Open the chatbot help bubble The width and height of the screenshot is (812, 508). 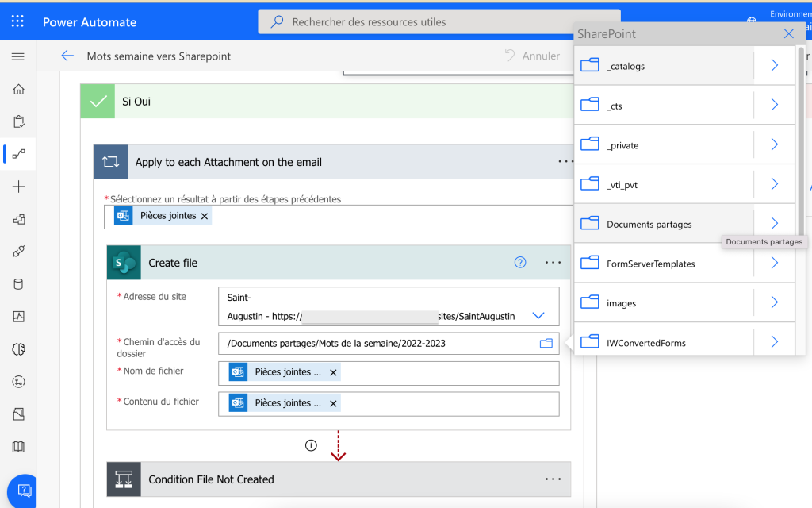coord(24,491)
